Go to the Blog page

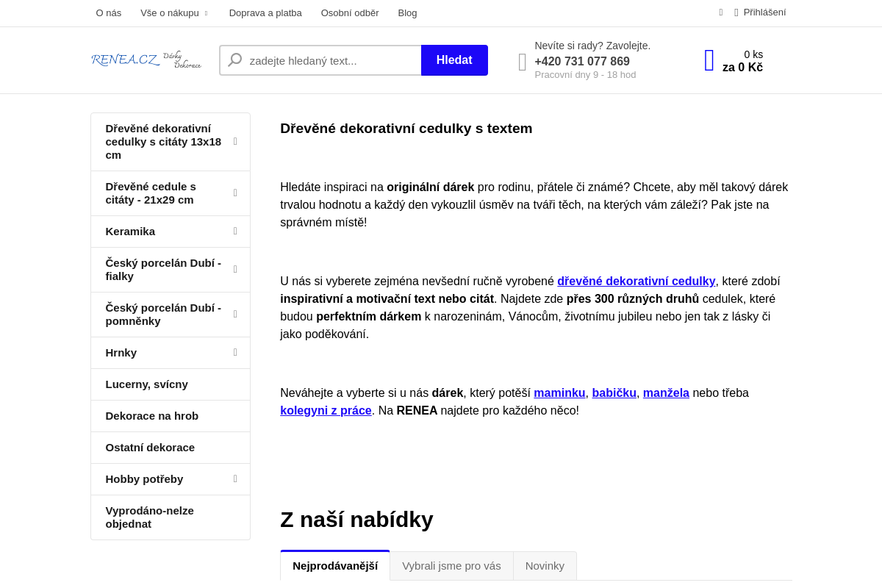pyautogui.click(x=407, y=13)
